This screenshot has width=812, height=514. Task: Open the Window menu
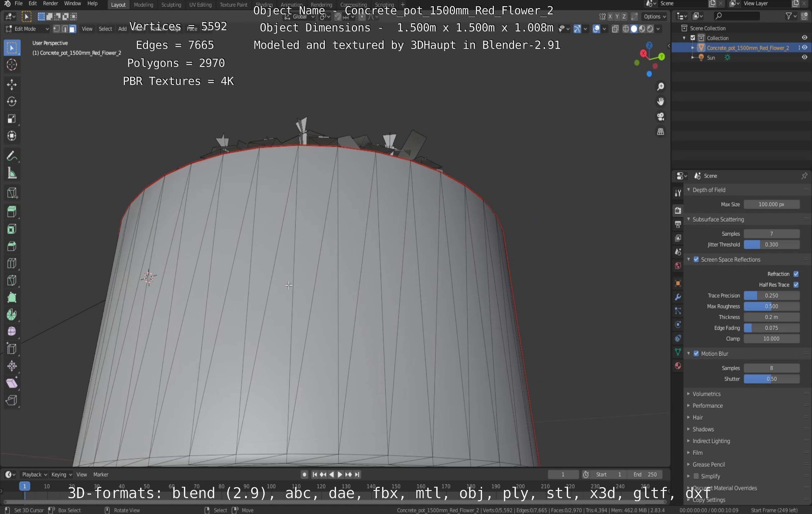tap(72, 4)
